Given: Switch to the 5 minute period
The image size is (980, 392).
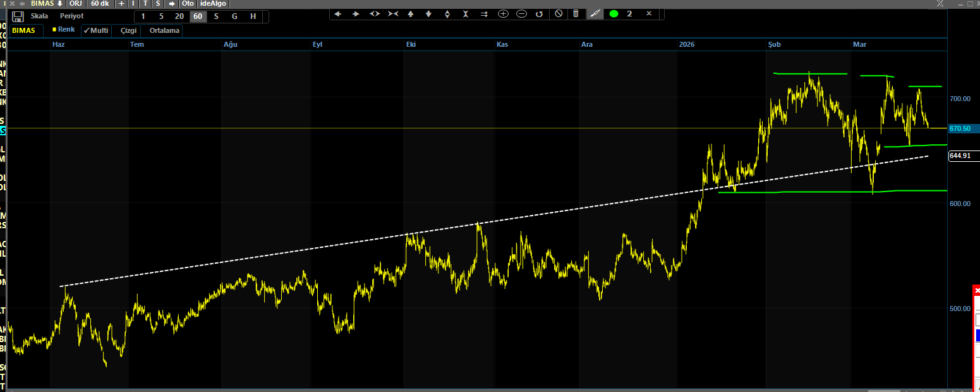Looking at the screenshot, I should 161,16.
